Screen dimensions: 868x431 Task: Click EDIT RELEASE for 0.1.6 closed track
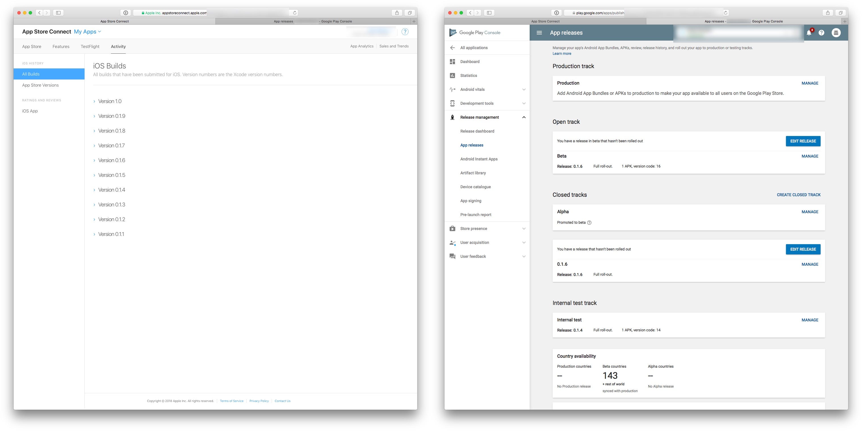(803, 249)
